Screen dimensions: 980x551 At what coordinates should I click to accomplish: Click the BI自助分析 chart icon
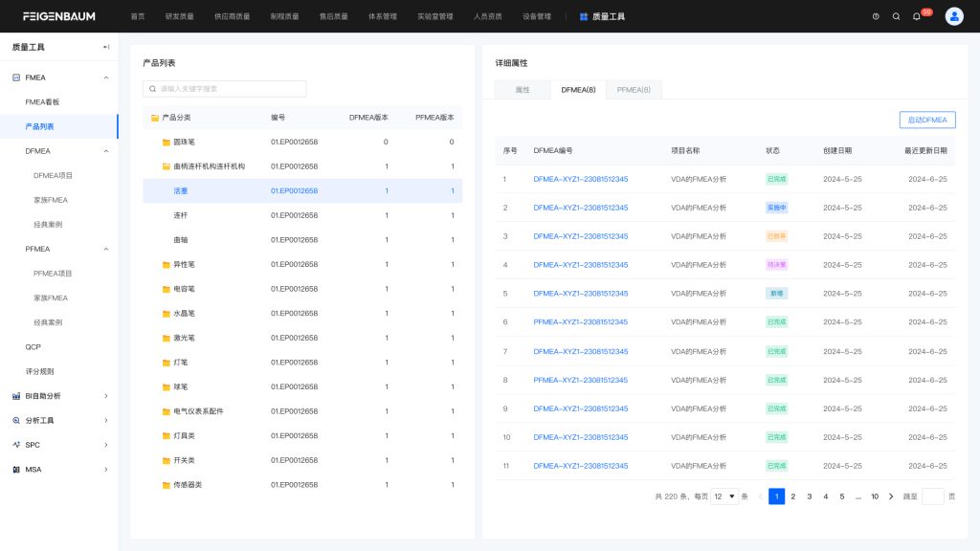tap(16, 396)
